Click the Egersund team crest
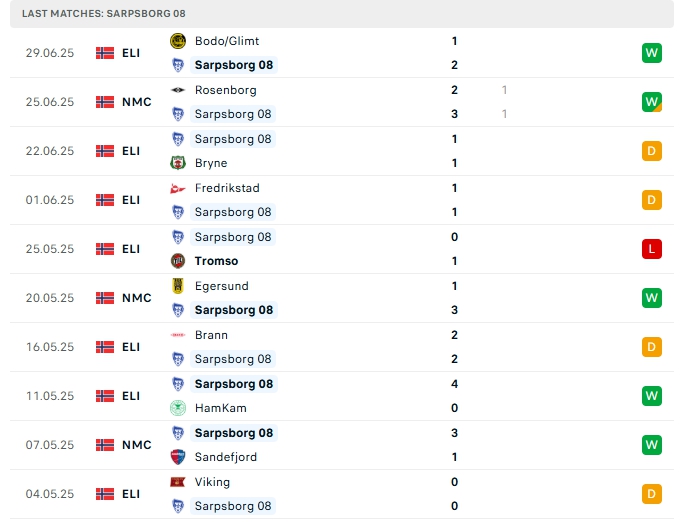Image resolution: width=685 pixels, height=522 pixels. tap(178, 286)
